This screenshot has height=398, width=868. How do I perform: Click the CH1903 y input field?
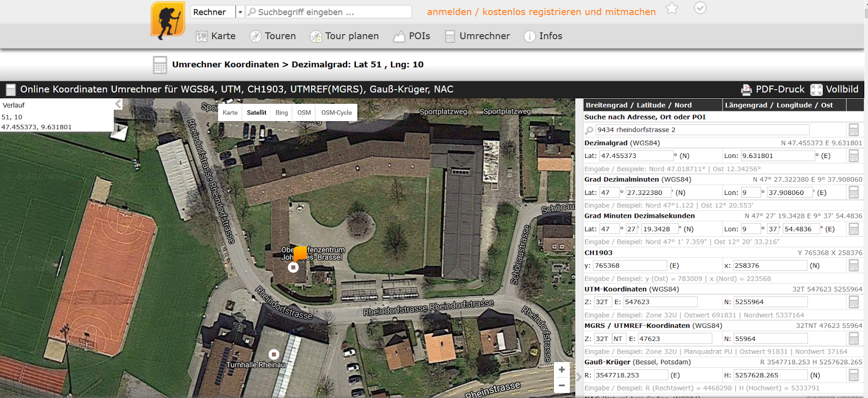[x=630, y=266]
